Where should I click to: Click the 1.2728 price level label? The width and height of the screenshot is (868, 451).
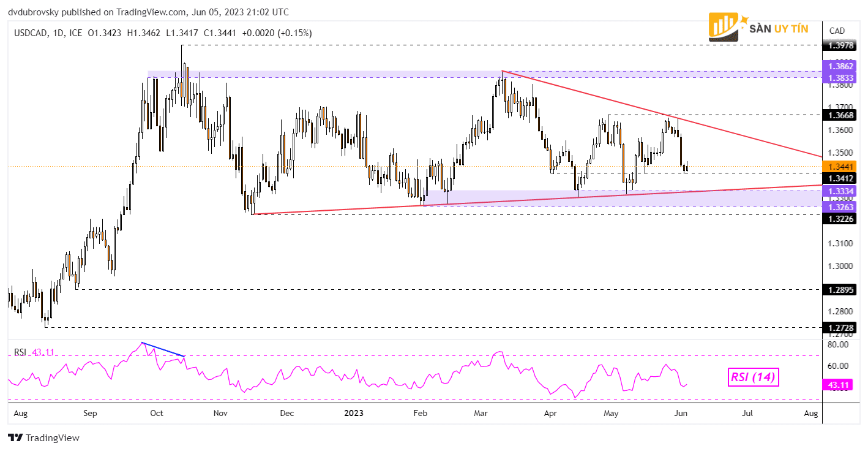coord(838,327)
